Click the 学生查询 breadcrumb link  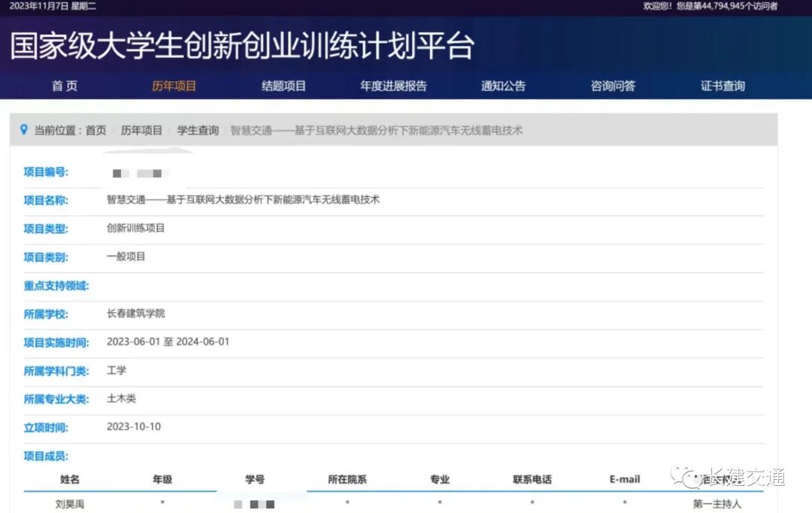click(x=198, y=130)
